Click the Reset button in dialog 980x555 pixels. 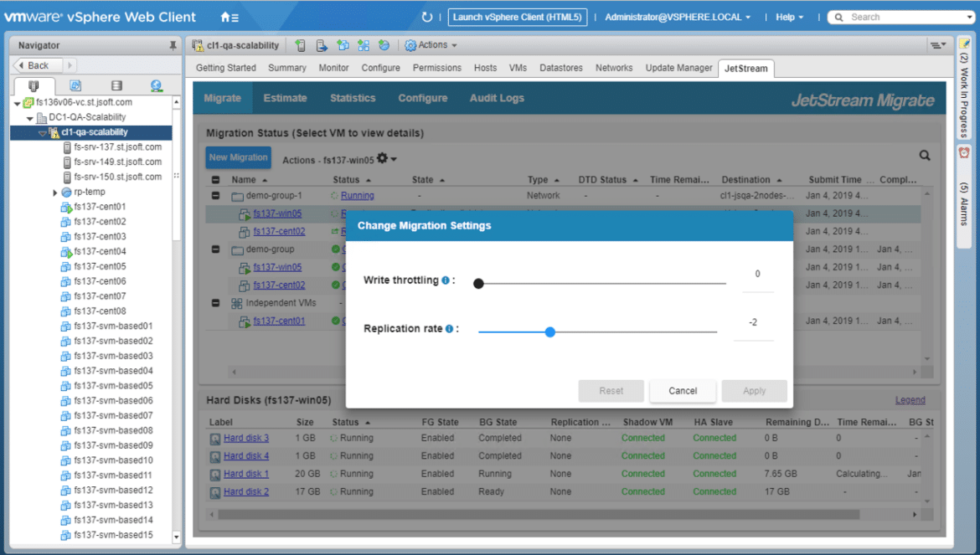(611, 391)
